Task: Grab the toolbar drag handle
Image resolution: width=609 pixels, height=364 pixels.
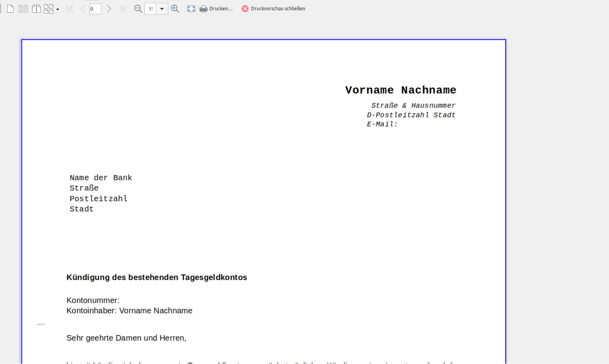Action: click(1, 8)
